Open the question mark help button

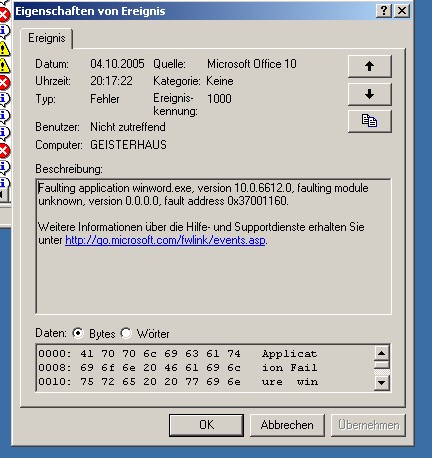click(384, 11)
